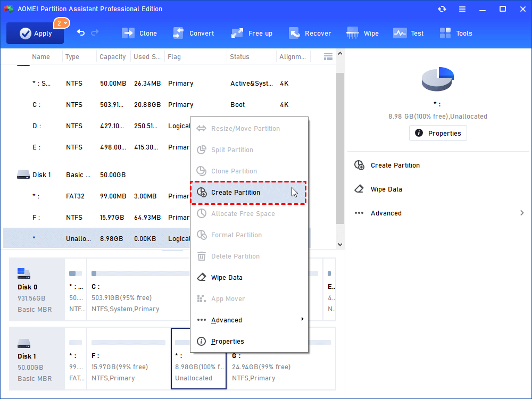The height and width of the screenshot is (399, 532).
Task: Click Wipe Data in right panel
Action: point(386,189)
